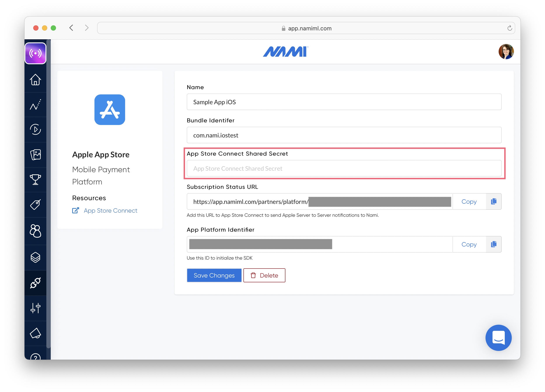545x392 pixels.
Task: Open the chat support bubble
Action: click(x=498, y=338)
